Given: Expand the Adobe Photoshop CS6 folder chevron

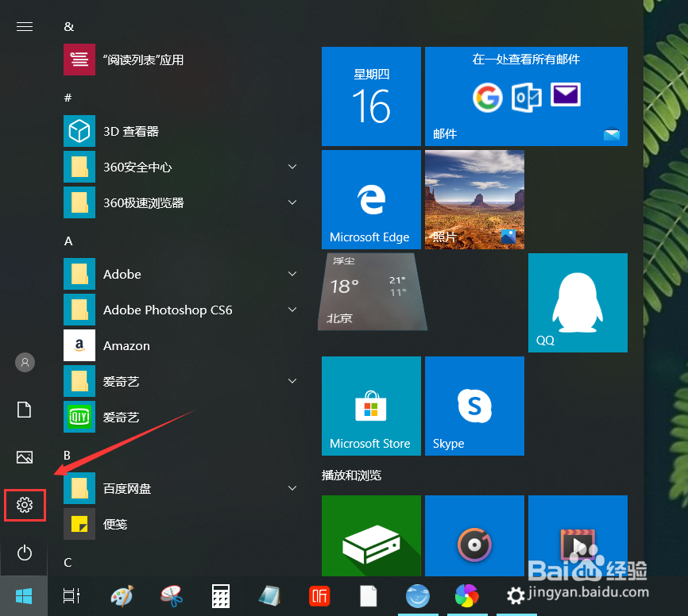Looking at the screenshot, I should pyautogui.click(x=292, y=310).
